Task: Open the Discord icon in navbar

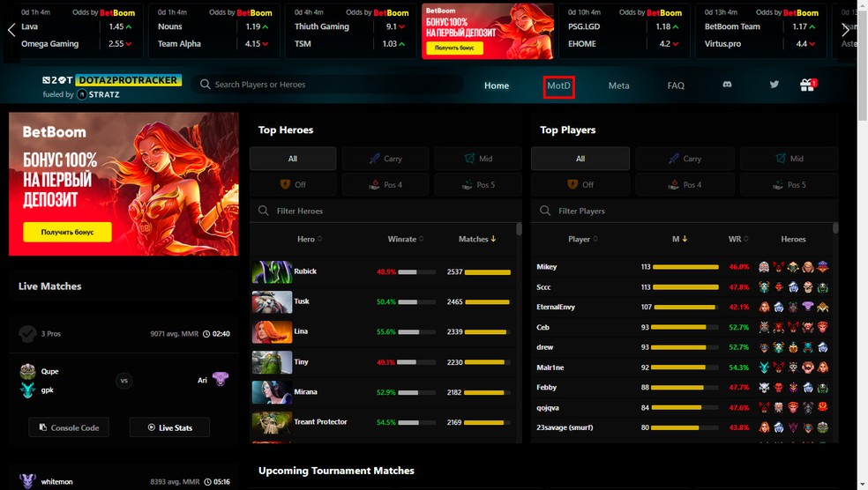Action: 727,85
